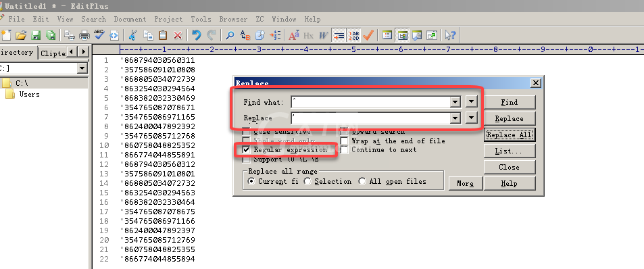Click the List... button

click(x=510, y=151)
